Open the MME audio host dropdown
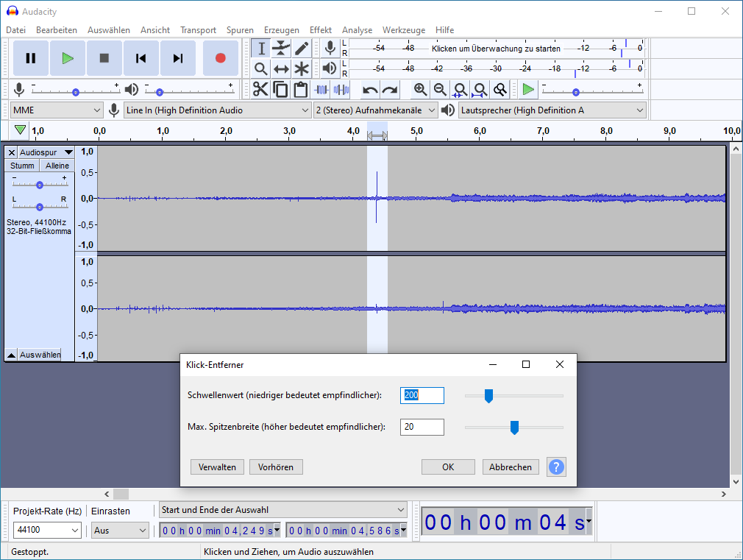This screenshot has height=560, width=743. click(57, 110)
